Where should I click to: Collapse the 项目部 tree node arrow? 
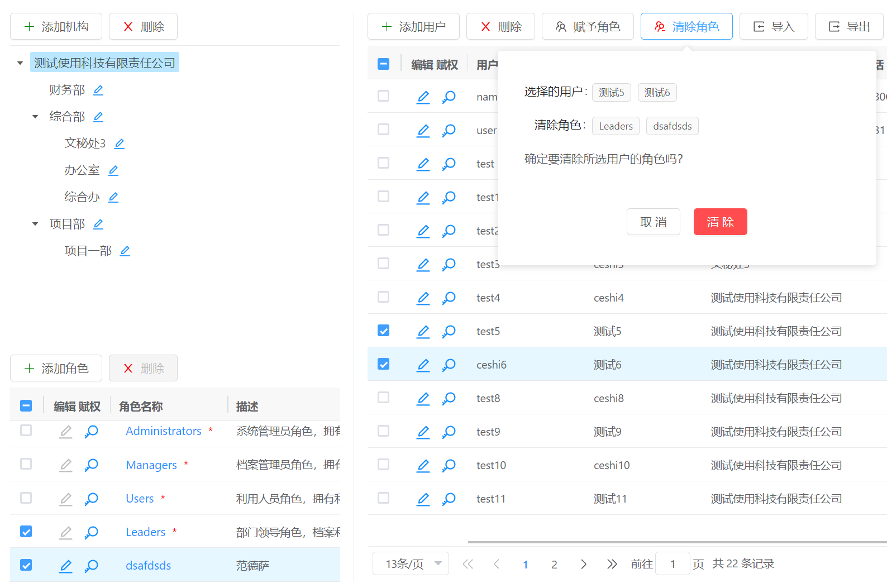pos(35,224)
